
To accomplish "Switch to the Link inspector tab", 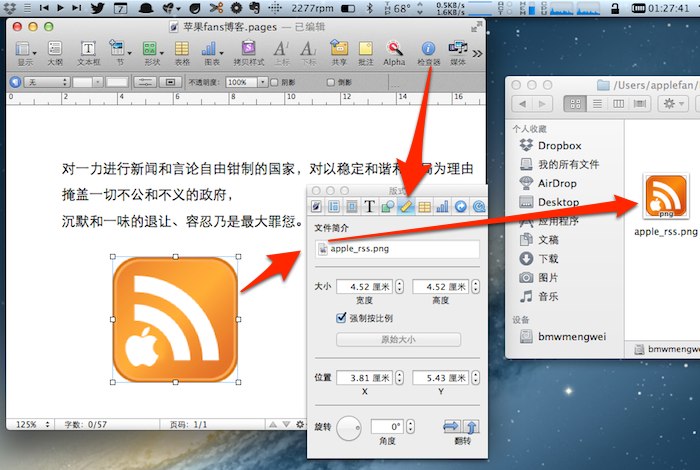I will tap(460, 206).
